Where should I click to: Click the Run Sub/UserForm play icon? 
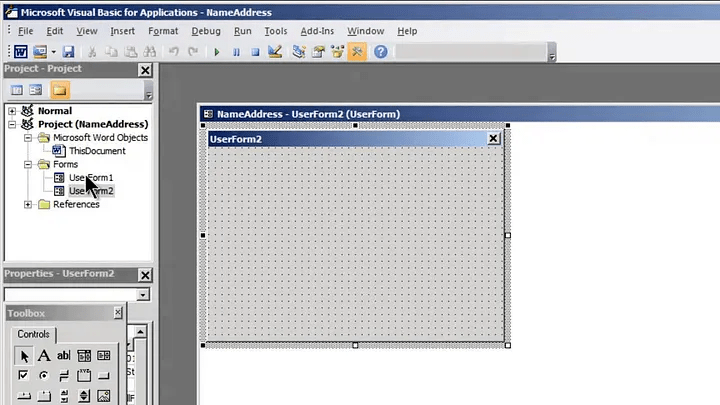216,51
